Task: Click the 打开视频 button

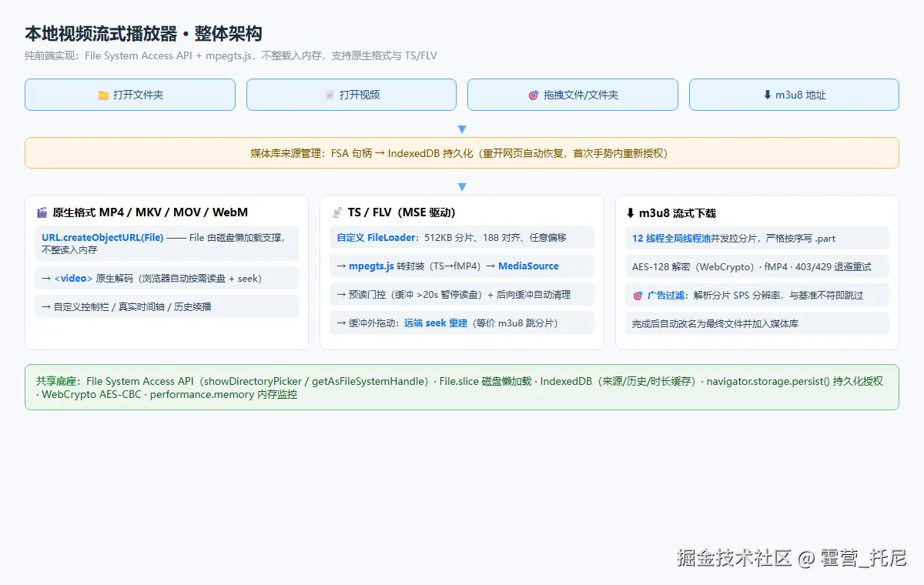Action: (351, 95)
